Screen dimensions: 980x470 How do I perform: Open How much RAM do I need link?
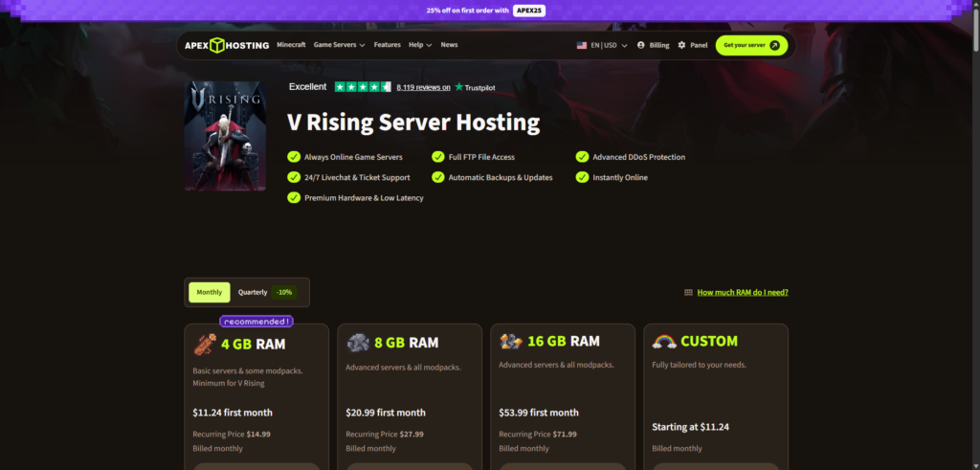click(743, 292)
